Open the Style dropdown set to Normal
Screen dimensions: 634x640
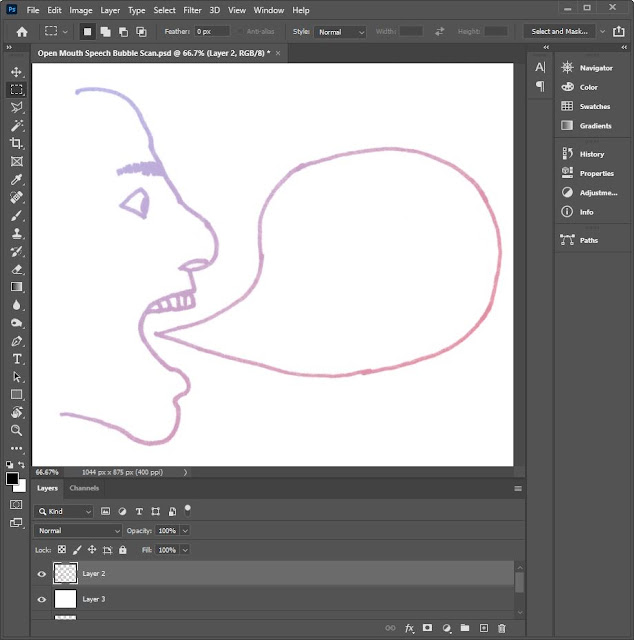tap(340, 32)
